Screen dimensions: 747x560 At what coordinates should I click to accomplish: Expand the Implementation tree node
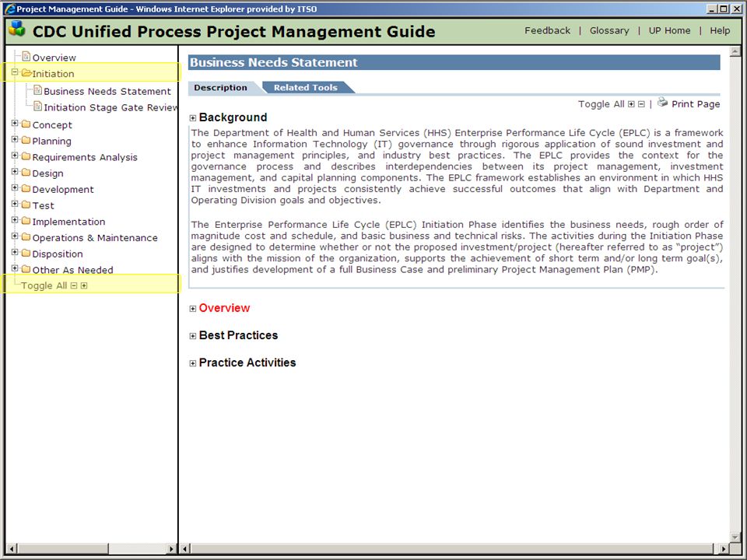tap(15, 220)
